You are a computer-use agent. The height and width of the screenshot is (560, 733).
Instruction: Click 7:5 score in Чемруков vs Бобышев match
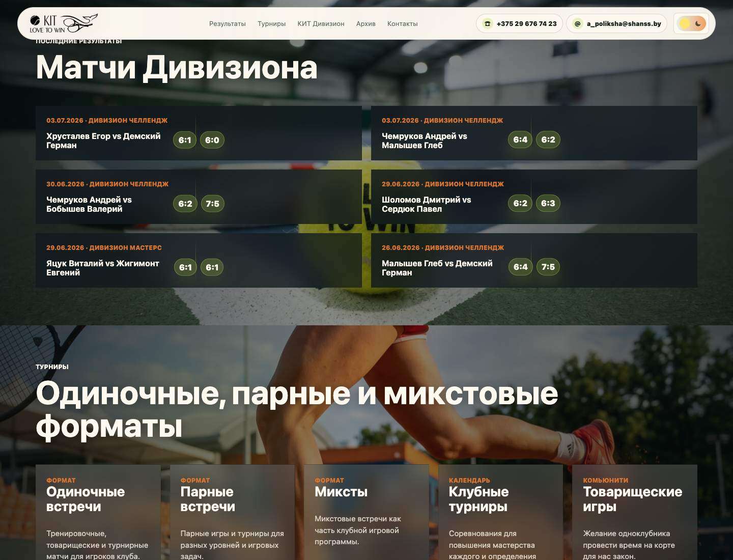click(213, 204)
